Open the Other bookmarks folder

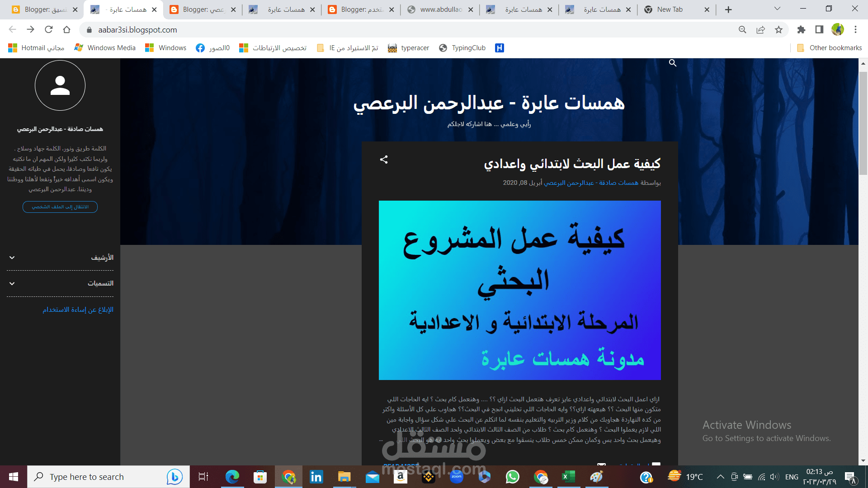[x=830, y=48]
